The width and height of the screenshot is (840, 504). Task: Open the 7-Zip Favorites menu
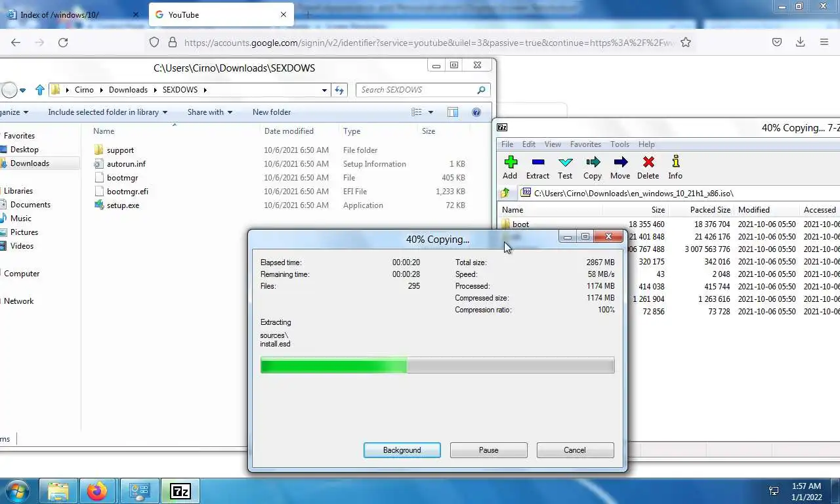tap(585, 144)
